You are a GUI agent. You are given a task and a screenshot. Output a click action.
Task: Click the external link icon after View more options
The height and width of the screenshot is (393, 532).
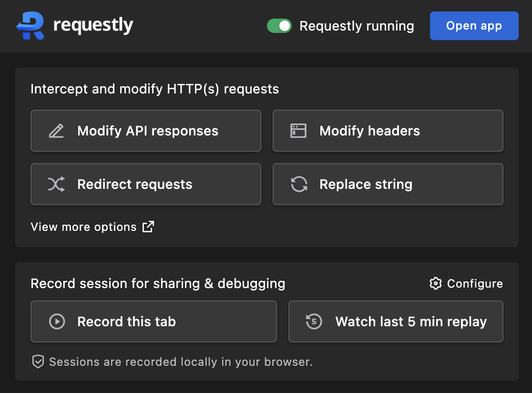(x=148, y=227)
